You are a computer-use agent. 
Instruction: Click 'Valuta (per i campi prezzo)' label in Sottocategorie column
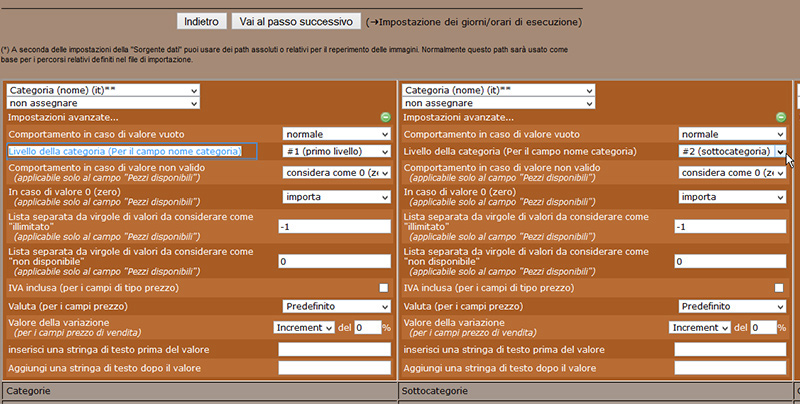(463, 307)
